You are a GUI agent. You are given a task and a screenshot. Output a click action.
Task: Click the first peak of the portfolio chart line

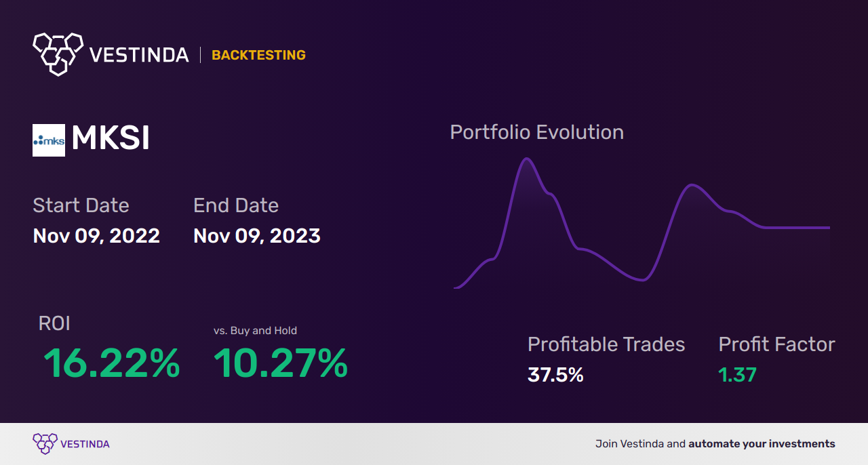[526, 159]
